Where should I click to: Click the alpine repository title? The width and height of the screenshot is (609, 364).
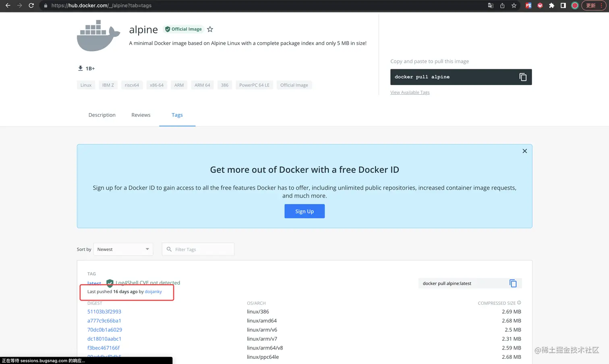tap(143, 29)
